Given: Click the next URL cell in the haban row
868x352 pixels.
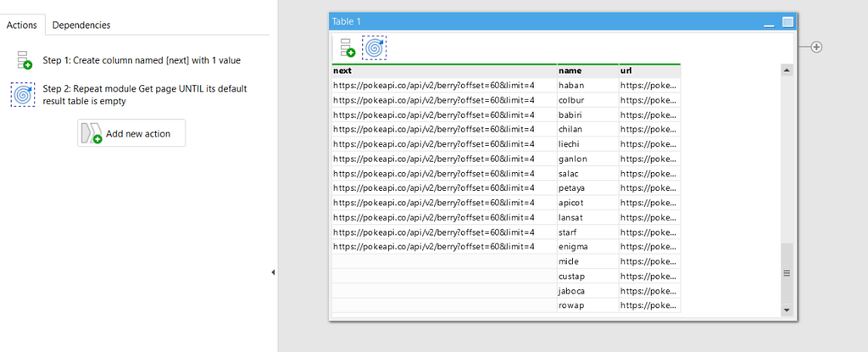Looking at the screenshot, I should coord(444,86).
